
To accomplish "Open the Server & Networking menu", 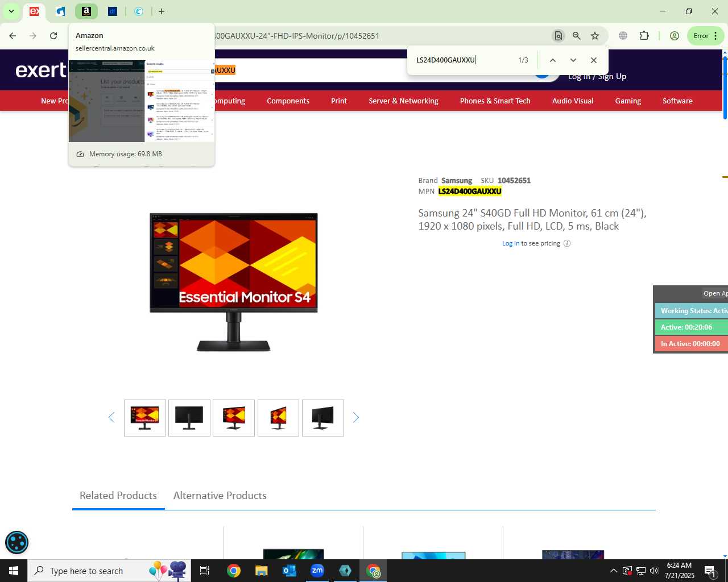I will point(403,101).
